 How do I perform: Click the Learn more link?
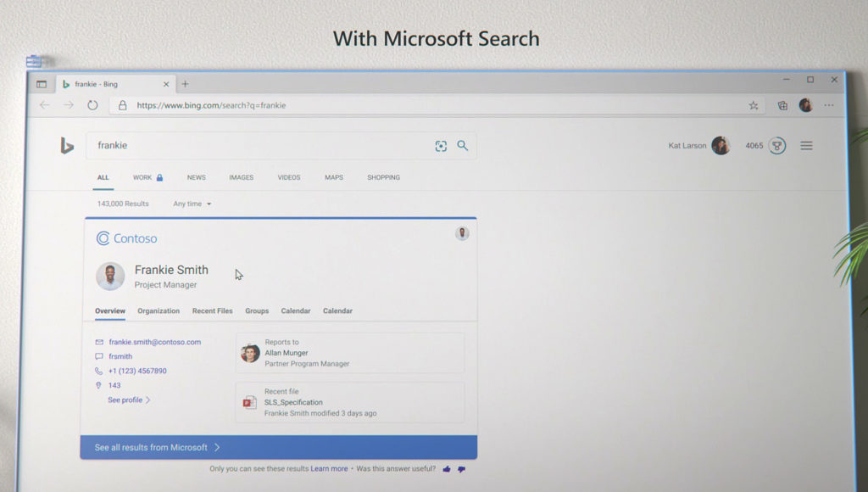click(330, 469)
